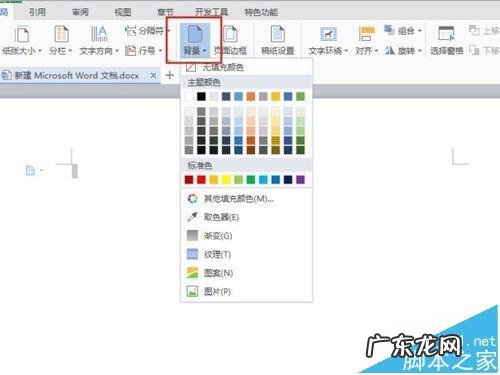
Task: Click the 行号 line numbers icon
Action: tap(130, 51)
